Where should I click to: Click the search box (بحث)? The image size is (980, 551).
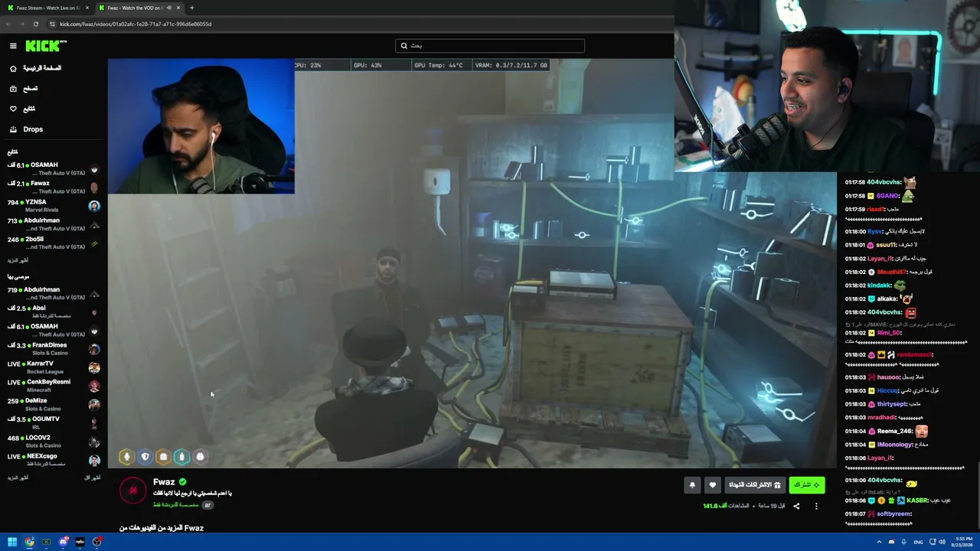point(490,46)
